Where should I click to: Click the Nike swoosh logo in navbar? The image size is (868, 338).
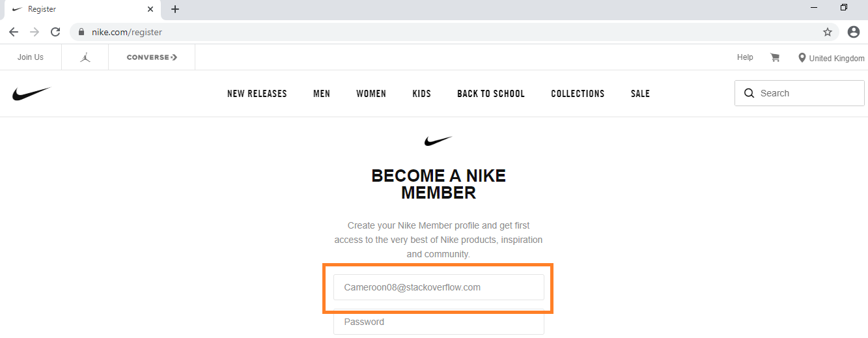[x=31, y=94]
